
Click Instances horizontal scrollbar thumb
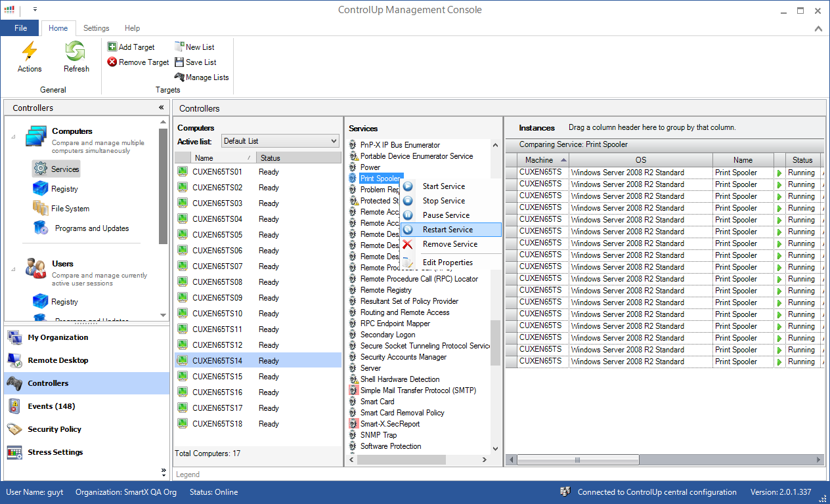tap(577, 460)
